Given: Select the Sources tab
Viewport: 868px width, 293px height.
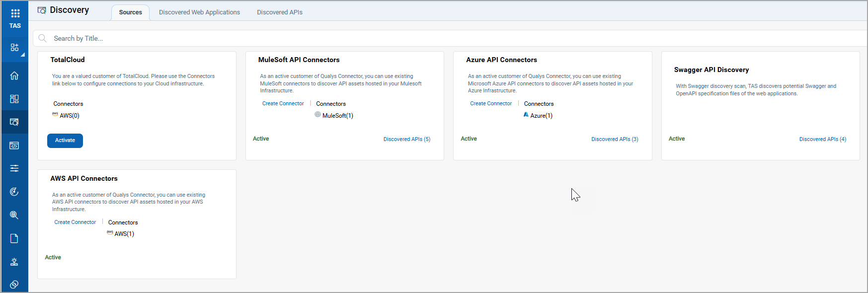Looking at the screenshot, I should (x=130, y=12).
